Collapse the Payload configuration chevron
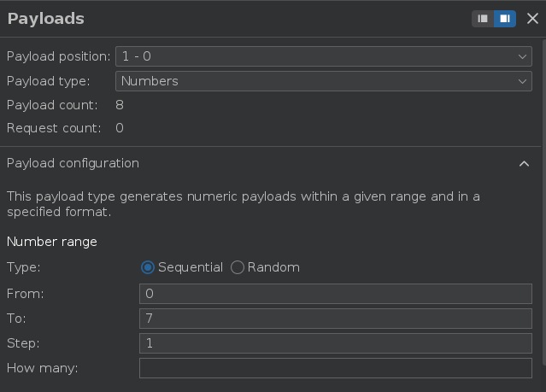The width and height of the screenshot is (546, 392). point(525,163)
